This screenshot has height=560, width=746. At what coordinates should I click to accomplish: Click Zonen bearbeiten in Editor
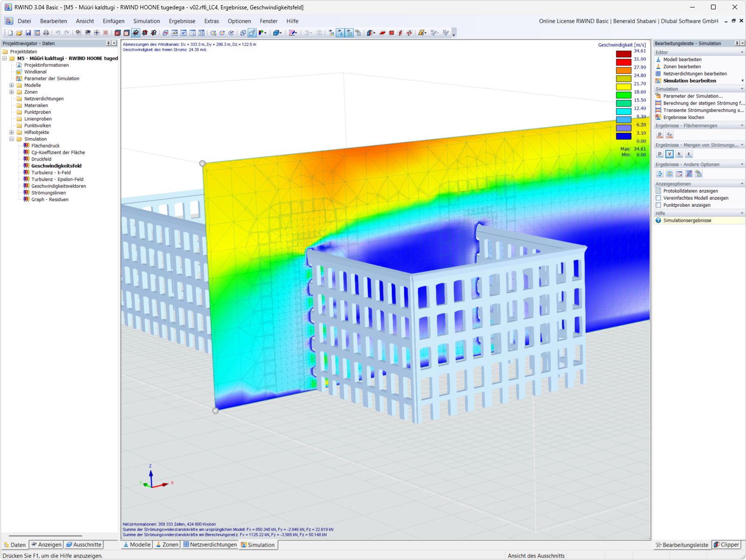point(682,66)
